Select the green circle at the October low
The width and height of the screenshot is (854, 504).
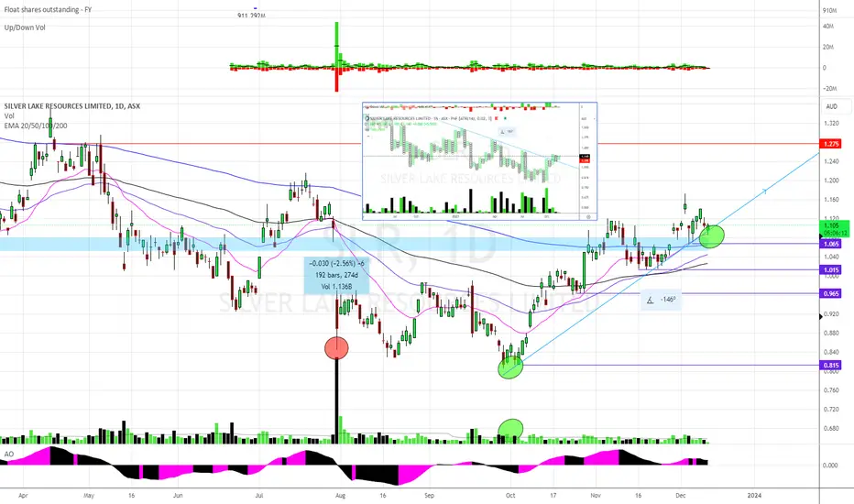pos(511,367)
